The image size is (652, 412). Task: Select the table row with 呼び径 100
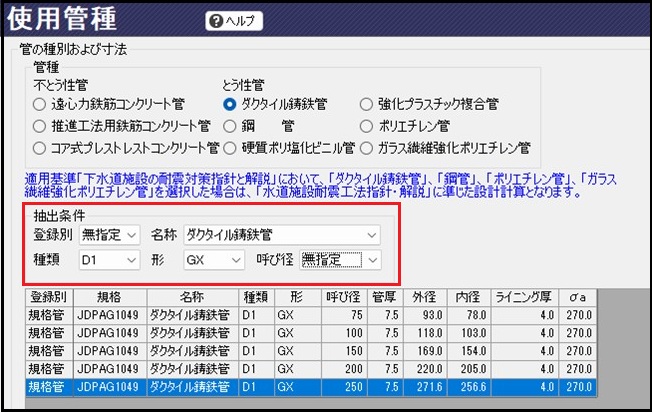[311, 333]
